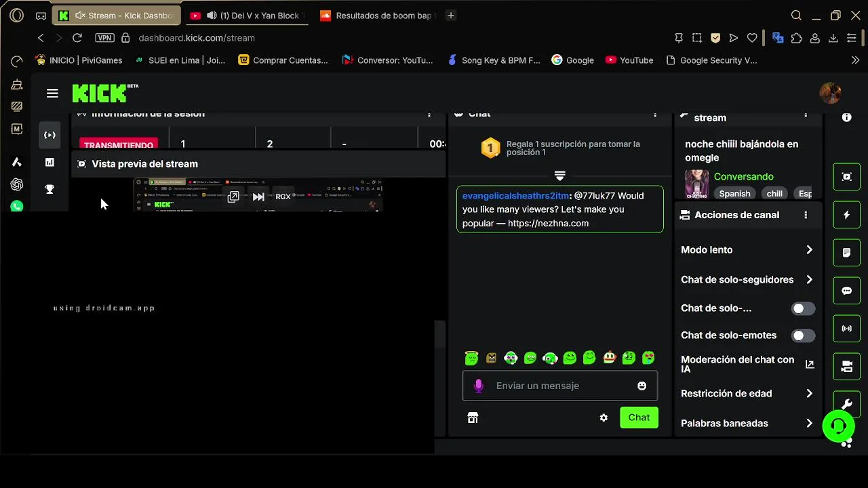Image resolution: width=868 pixels, height=488 pixels.
Task: Open Moderación del chat con IA link
Action: tap(747, 365)
